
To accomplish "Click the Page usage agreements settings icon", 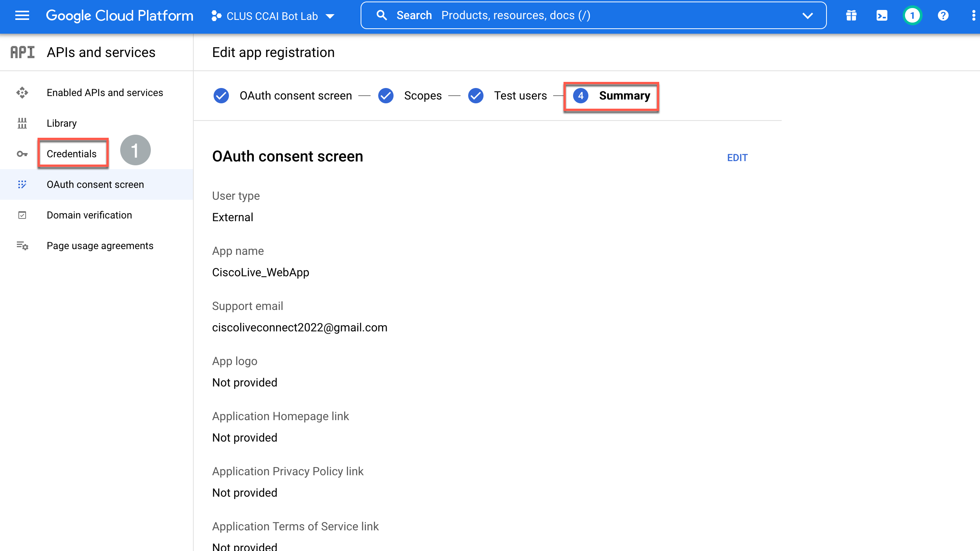I will pos(22,246).
